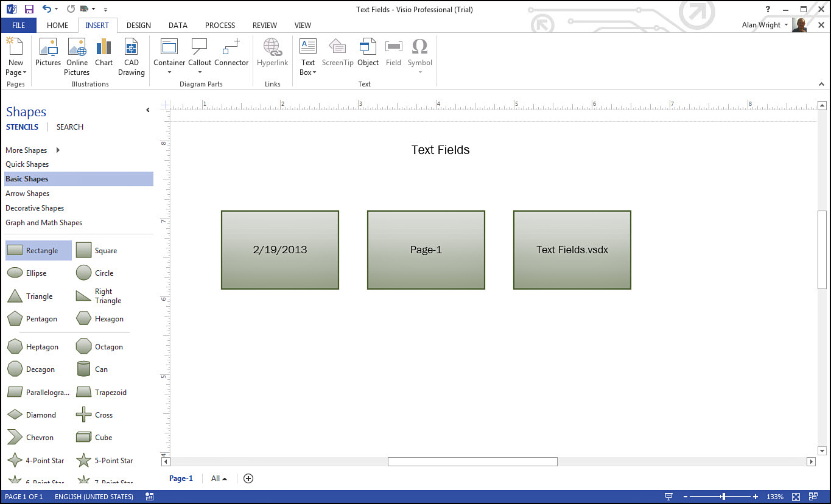Open the FILE tab
The width and height of the screenshot is (831, 504).
point(18,25)
